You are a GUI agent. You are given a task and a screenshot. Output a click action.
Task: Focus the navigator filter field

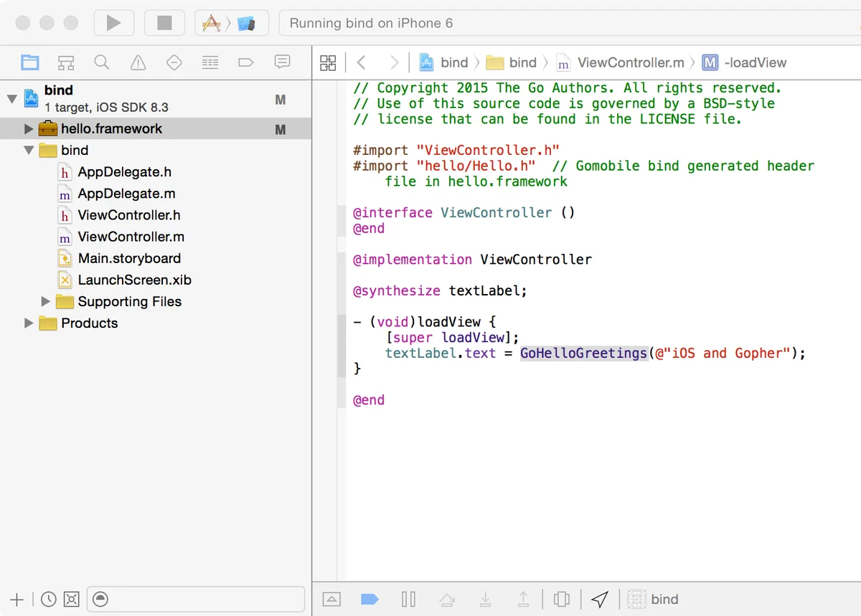coord(195,600)
